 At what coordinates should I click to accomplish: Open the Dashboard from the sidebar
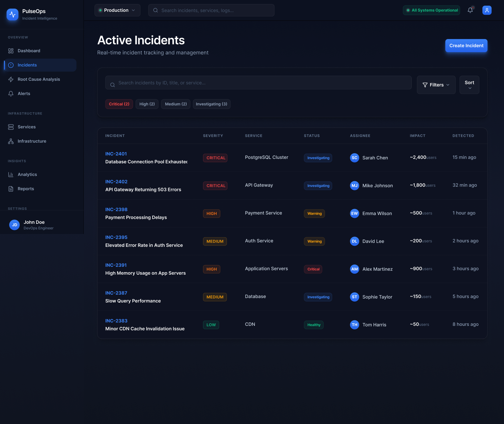click(29, 51)
